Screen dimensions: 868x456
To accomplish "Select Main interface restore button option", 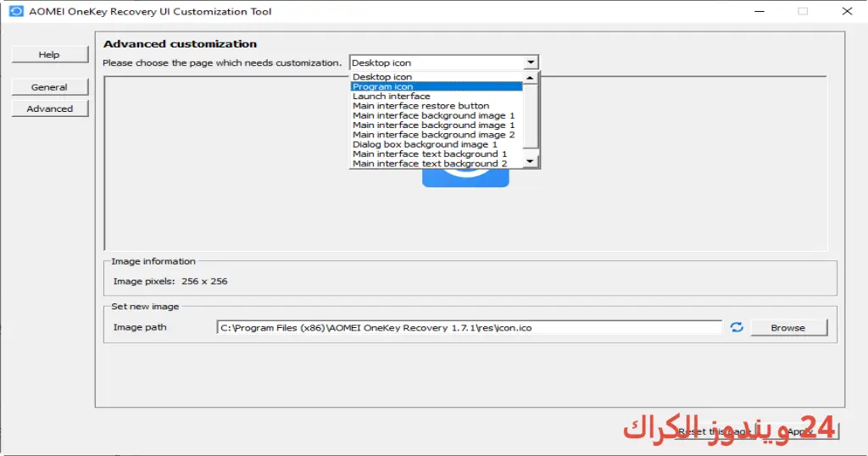I will [x=437, y=106].
